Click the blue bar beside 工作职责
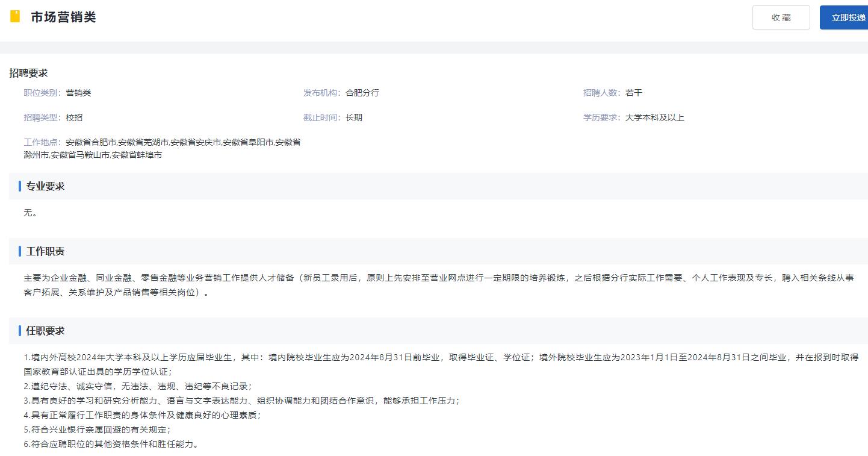Screen dimensions: 868x456 tap(20, 251)
